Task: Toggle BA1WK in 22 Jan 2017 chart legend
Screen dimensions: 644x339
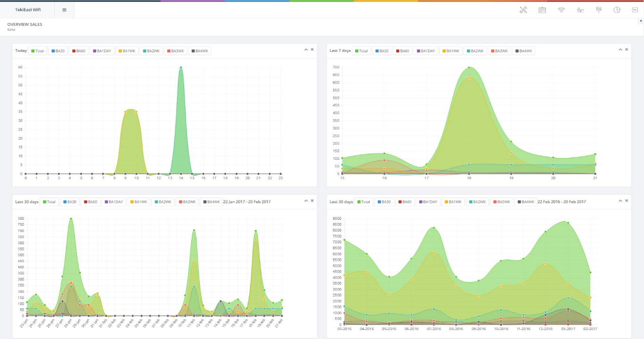Action: (139, 202)
